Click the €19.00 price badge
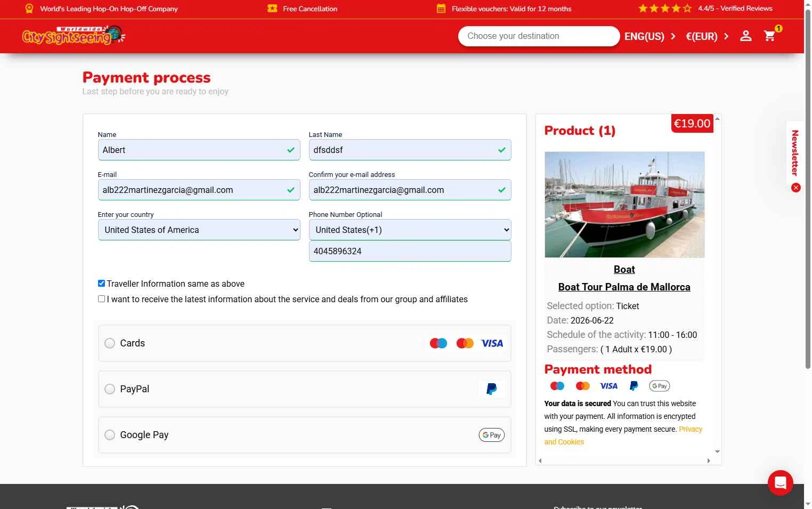 tap(692, 123)
